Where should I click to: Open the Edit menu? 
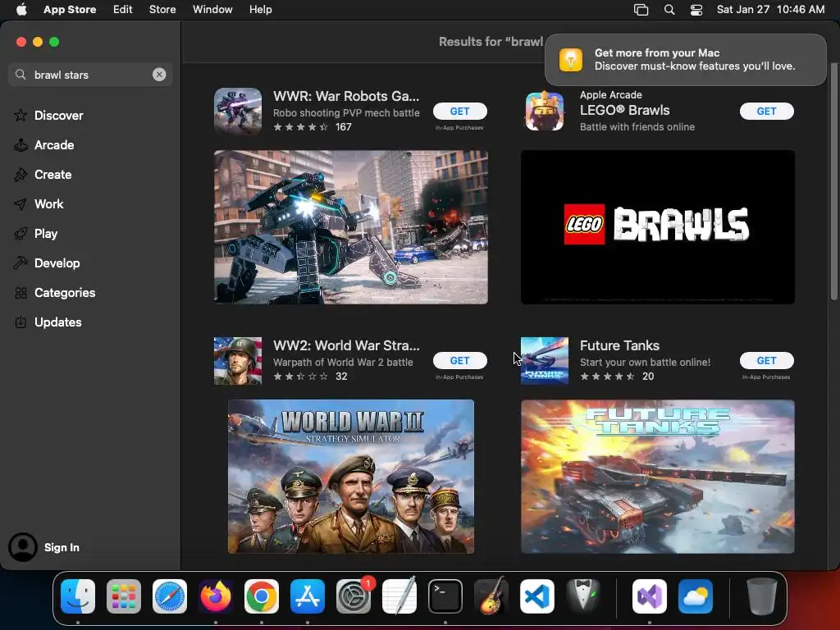coord(123,10)
